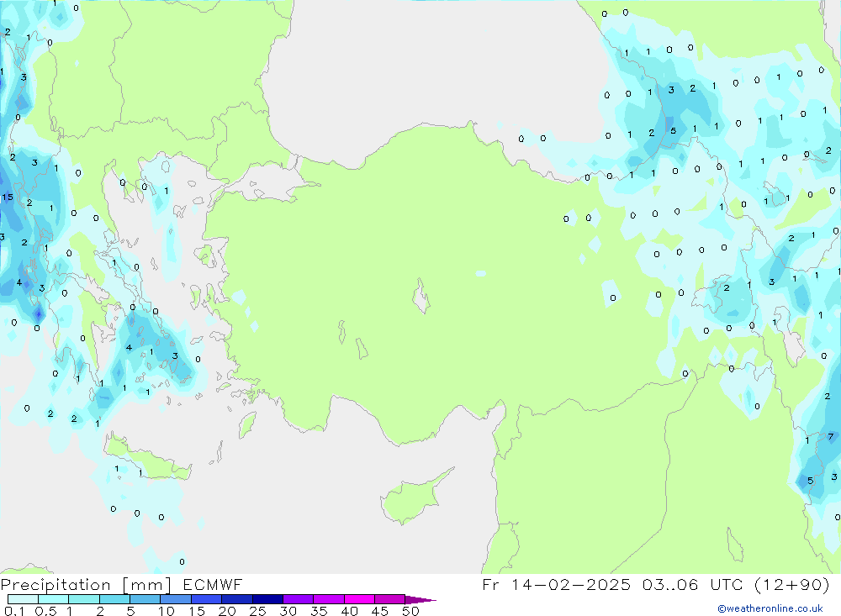
Task: Click the '15' precipitation value on map
Action: [x=7, y=197]
